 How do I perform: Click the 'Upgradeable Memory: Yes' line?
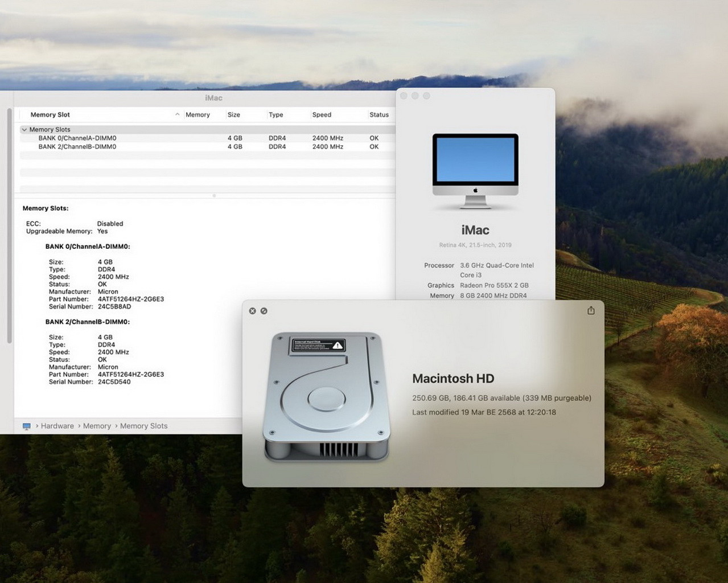[67, 231]
